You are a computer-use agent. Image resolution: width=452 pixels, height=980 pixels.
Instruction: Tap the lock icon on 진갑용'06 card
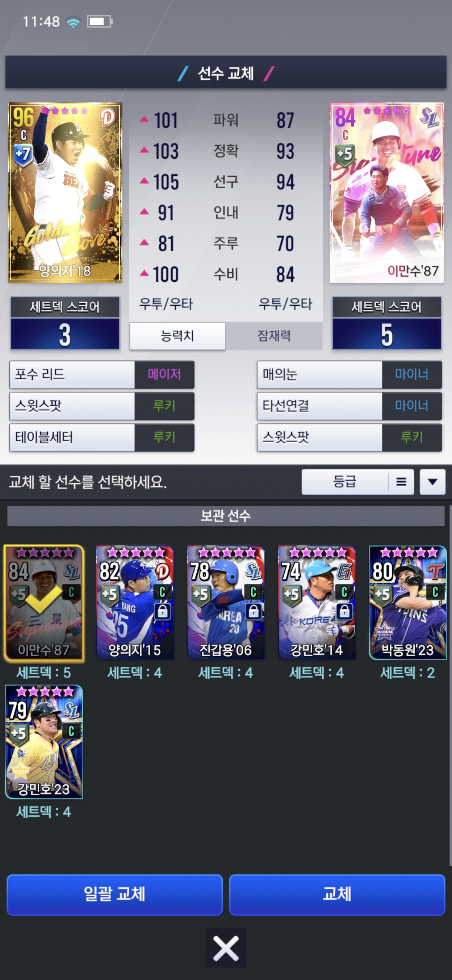tap(254, 611)
